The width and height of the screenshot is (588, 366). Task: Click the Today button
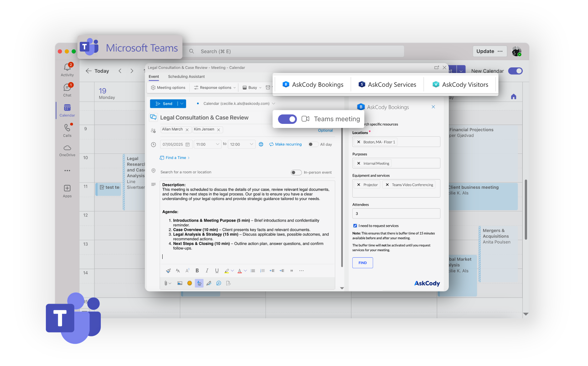pos(98,71)
